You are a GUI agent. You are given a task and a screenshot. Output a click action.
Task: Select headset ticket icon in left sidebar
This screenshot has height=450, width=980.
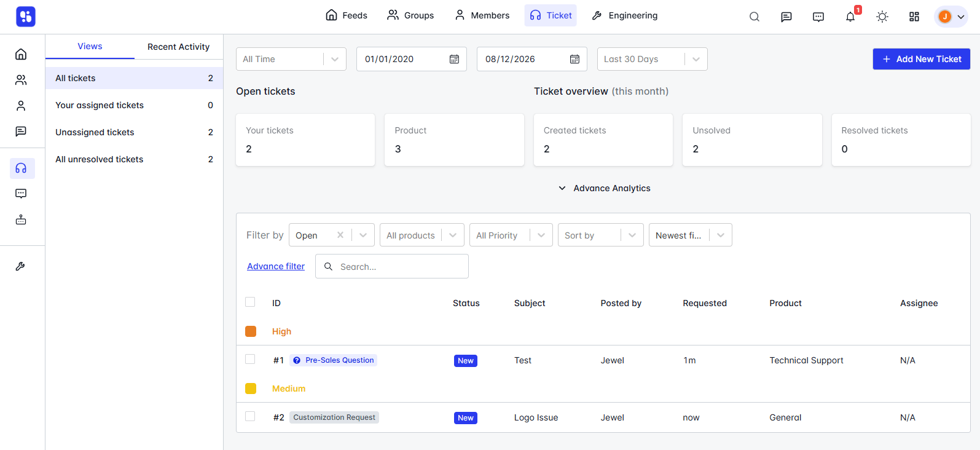pyautogui.click(x=22, y=168)
